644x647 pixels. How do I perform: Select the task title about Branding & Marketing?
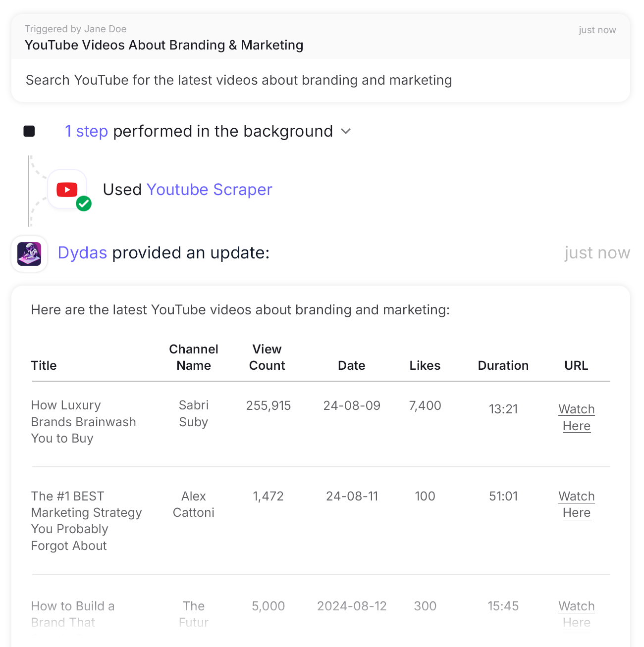point(164,45)
